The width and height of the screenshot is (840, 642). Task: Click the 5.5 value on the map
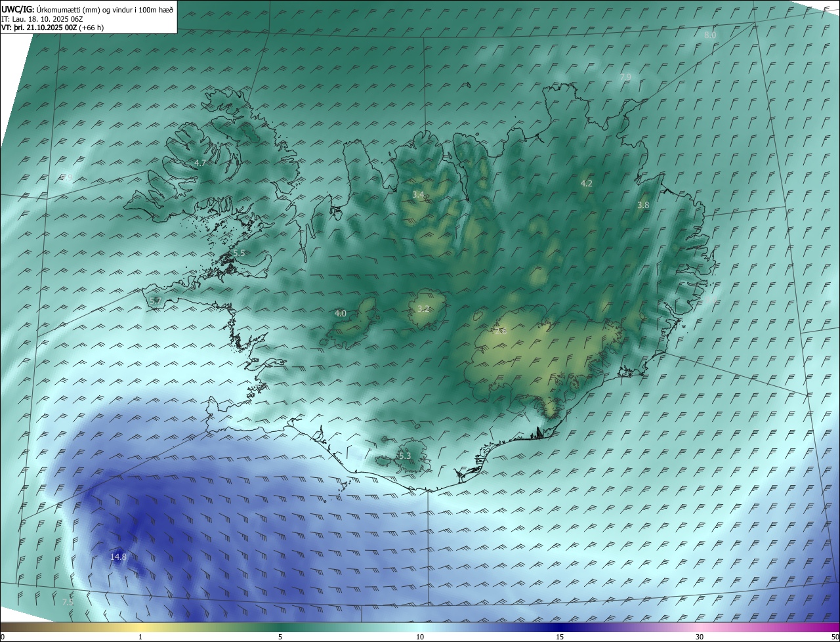pos(239,253)
